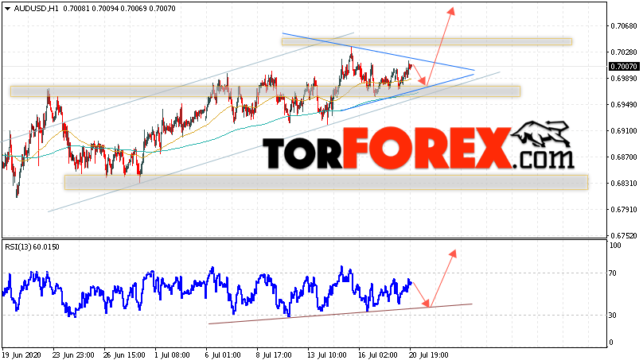The height and width of the screenshot is (364, 643).
Task: Click the 0.67910 price axis label
Action: 624,210
